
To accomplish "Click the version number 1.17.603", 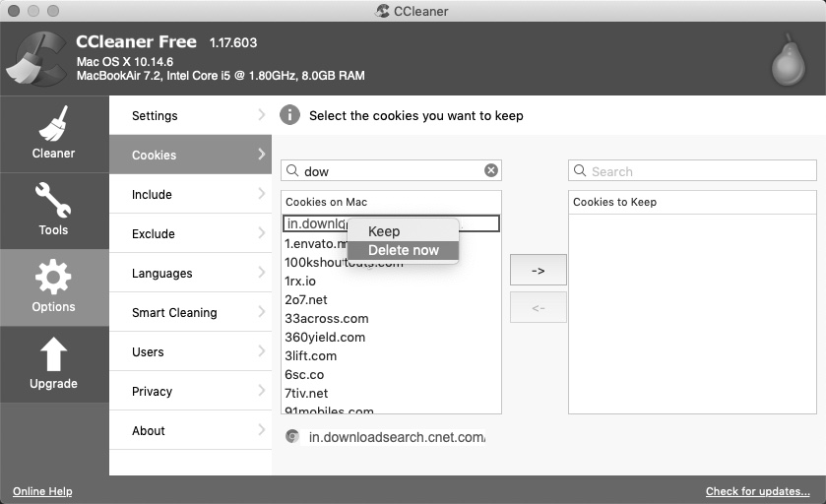I will [233, 42].
